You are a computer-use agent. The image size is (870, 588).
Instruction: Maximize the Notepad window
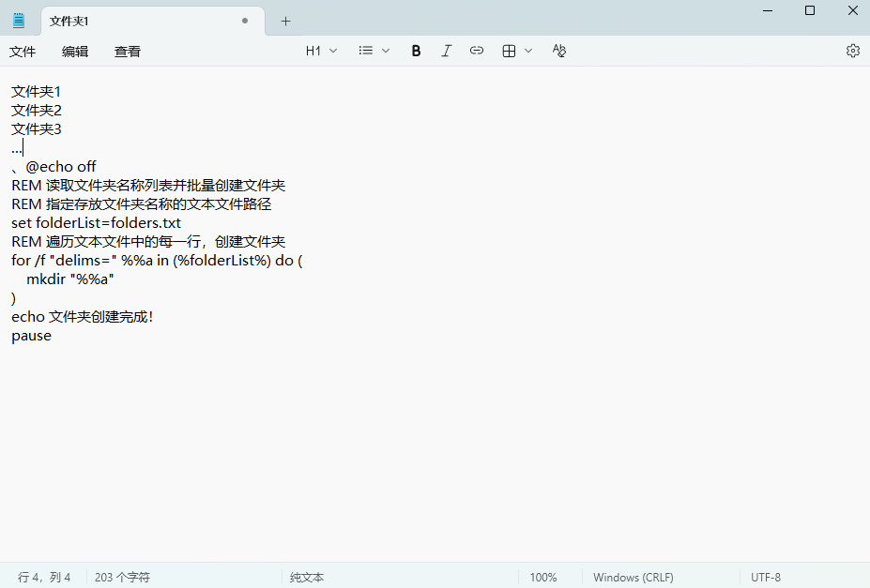tap(810, 10)
